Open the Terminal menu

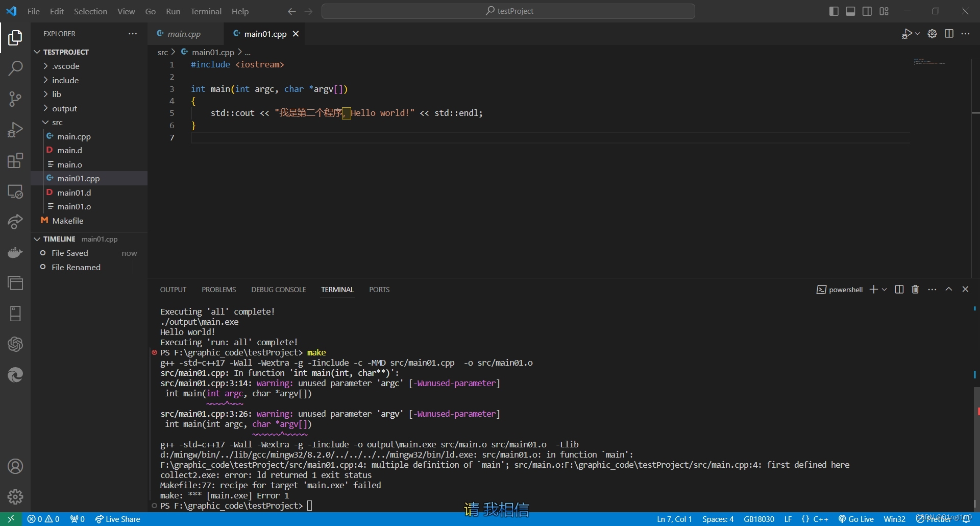point(206,11)
